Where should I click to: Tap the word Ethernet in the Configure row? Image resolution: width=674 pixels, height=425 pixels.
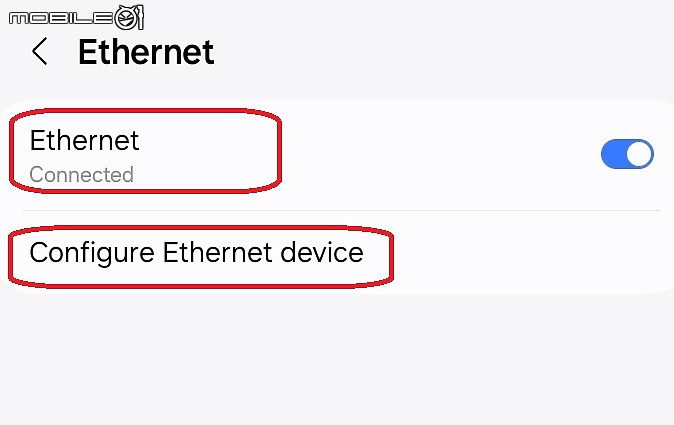click(218, 252)
